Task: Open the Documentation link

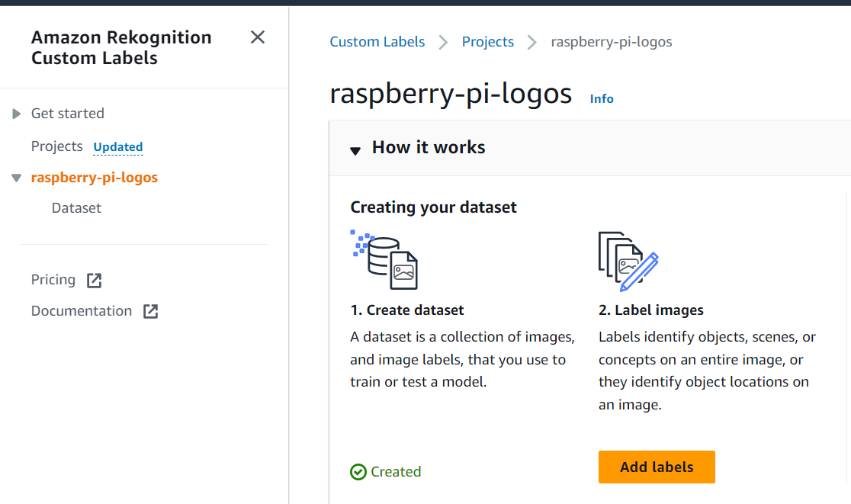Action: click(82, 311)
